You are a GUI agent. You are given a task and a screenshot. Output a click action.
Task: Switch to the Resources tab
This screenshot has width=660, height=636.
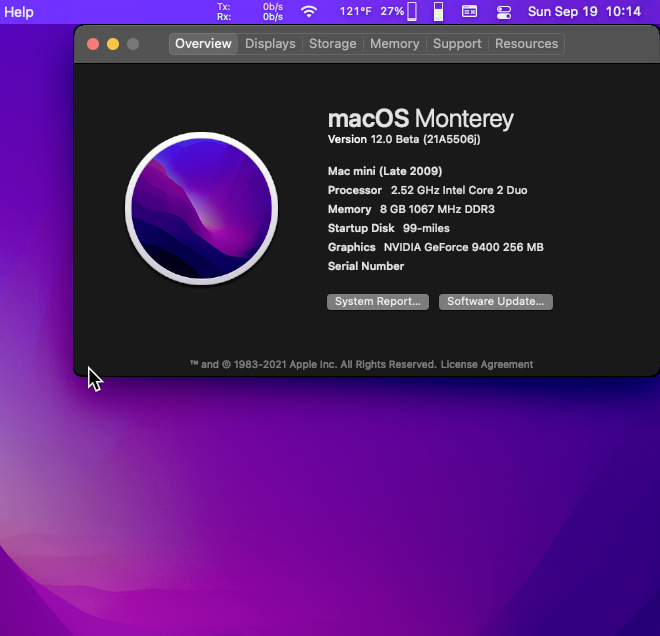pyautogui.click(x=527, y=44)
